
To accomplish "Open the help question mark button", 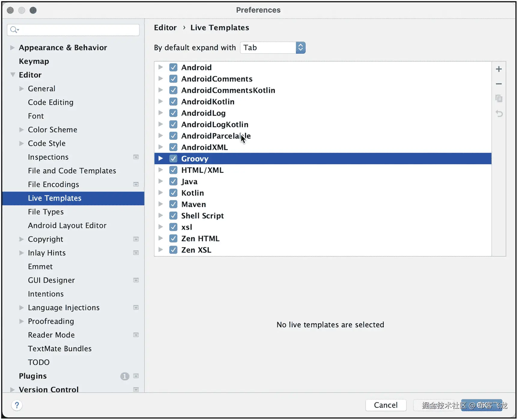I will tap(17, 405).
